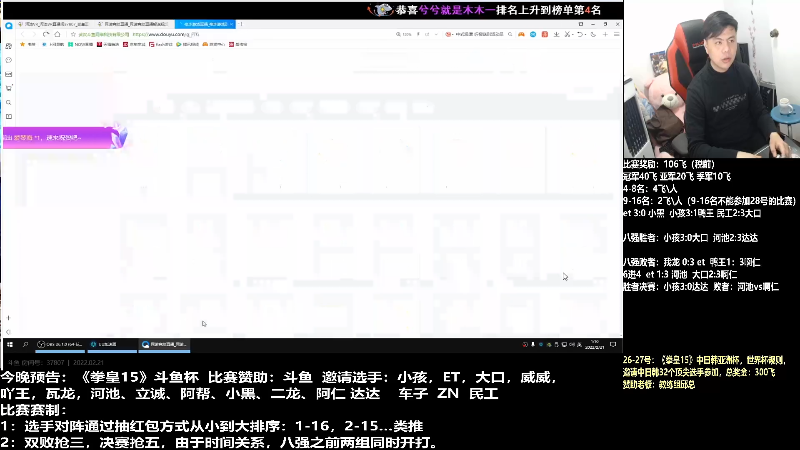Image resolution: width=800 pixels, height=450 pixels.
Task: Toggle the night mode moon icon
Action: 593,34
